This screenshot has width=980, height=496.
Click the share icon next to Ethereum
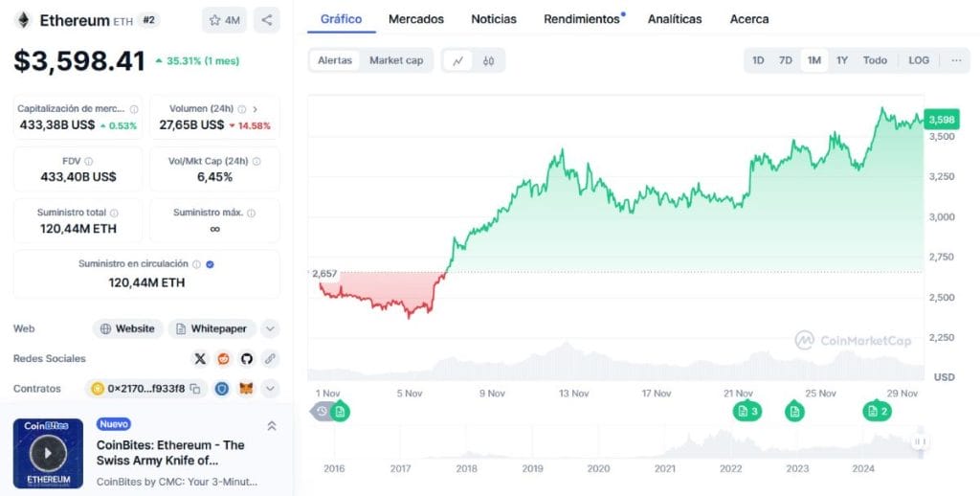tap(267, 20)
